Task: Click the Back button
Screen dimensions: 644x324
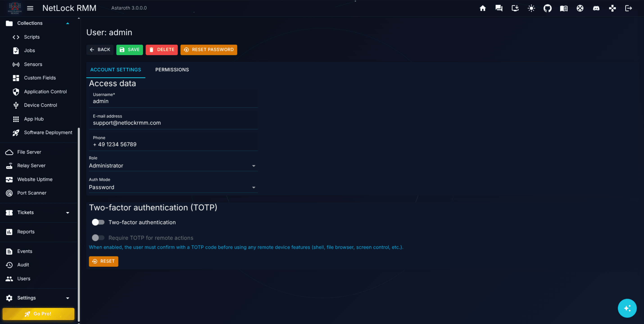Action: point(100,50)
